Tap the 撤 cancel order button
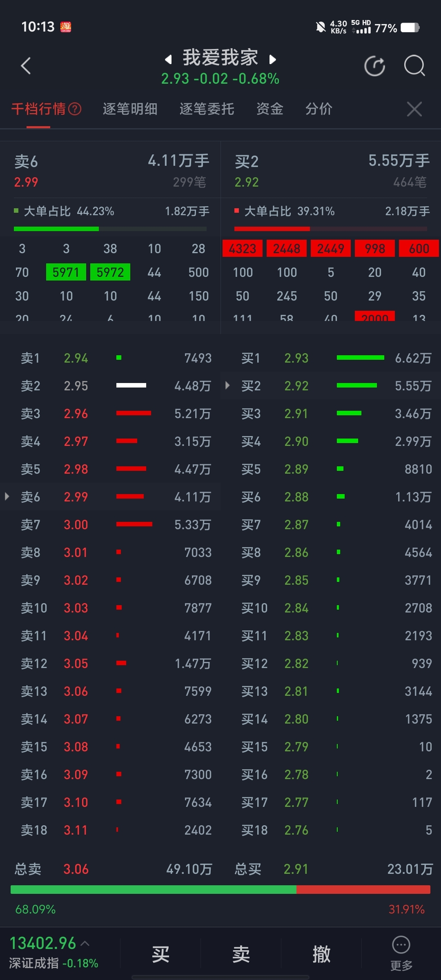The image size is (441, 980). click(321, 954)
